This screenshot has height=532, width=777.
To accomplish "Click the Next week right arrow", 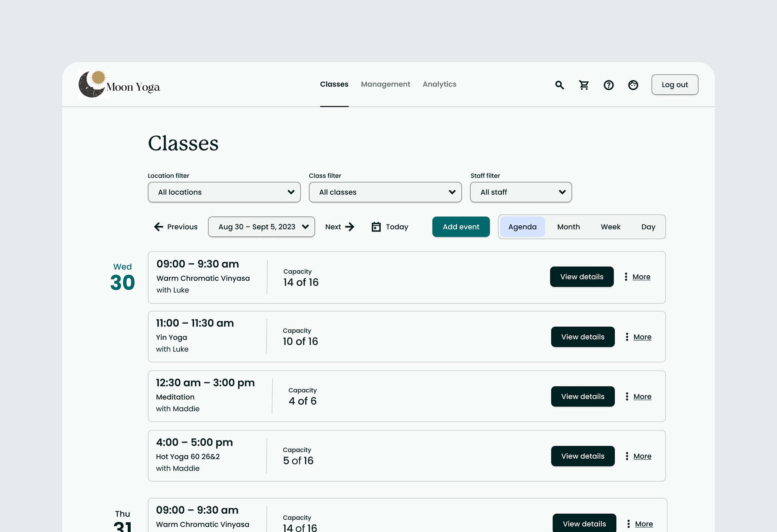I will (350, 227).
